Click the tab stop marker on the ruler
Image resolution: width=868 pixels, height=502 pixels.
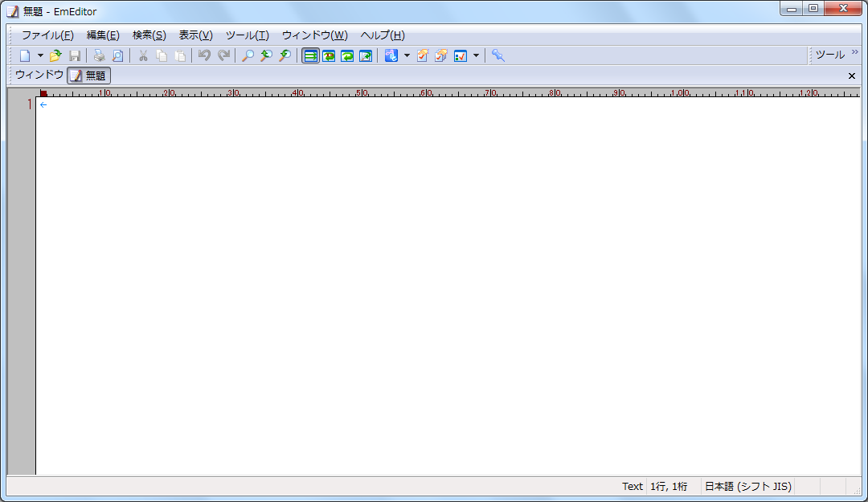tap(43, 93)
